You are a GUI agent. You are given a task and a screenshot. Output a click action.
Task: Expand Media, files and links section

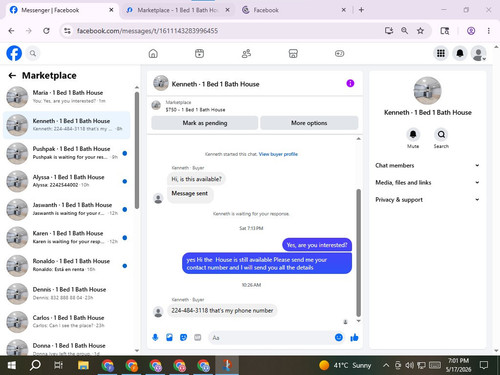(x=427, y=182)
